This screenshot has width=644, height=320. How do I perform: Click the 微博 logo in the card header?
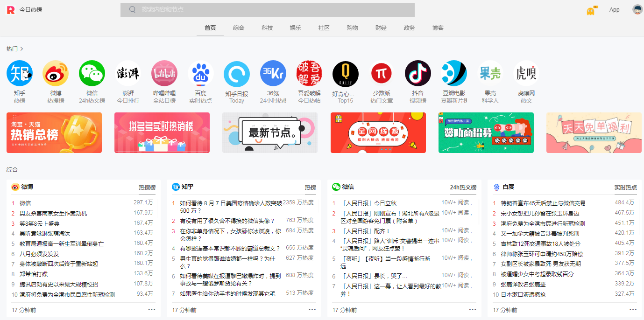tap(15, 187)
